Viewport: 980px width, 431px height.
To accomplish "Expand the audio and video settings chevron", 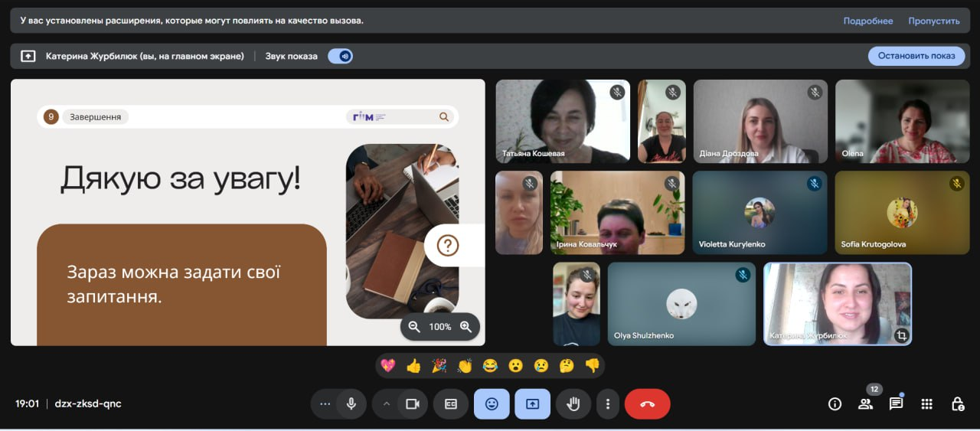I will (x=387, y=404).
